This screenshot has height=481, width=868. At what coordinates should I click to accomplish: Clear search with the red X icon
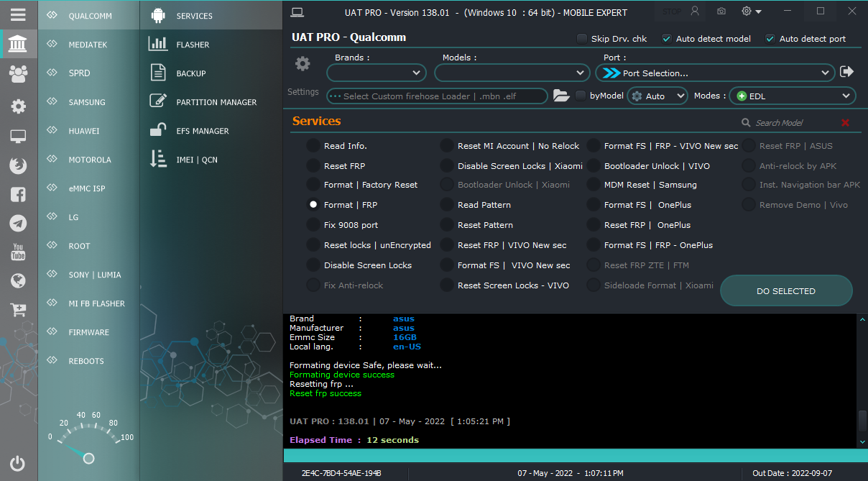(845, 122)
